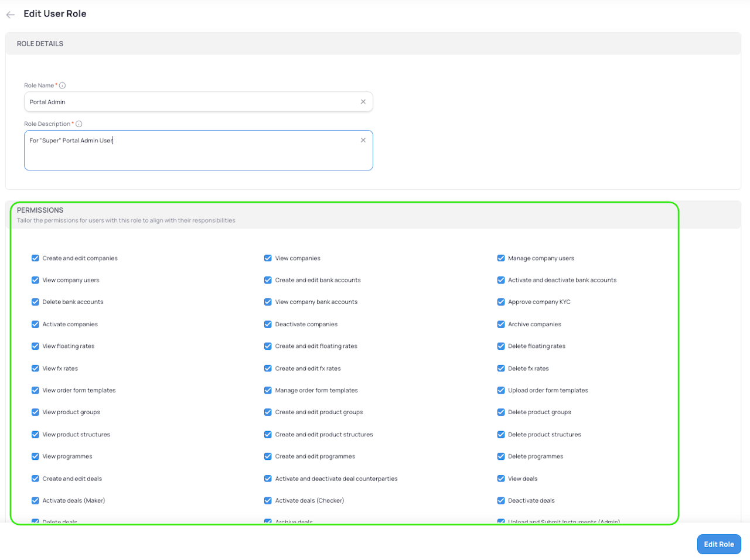
Task: Click the Edit Role button
Action: click(718, 544)
